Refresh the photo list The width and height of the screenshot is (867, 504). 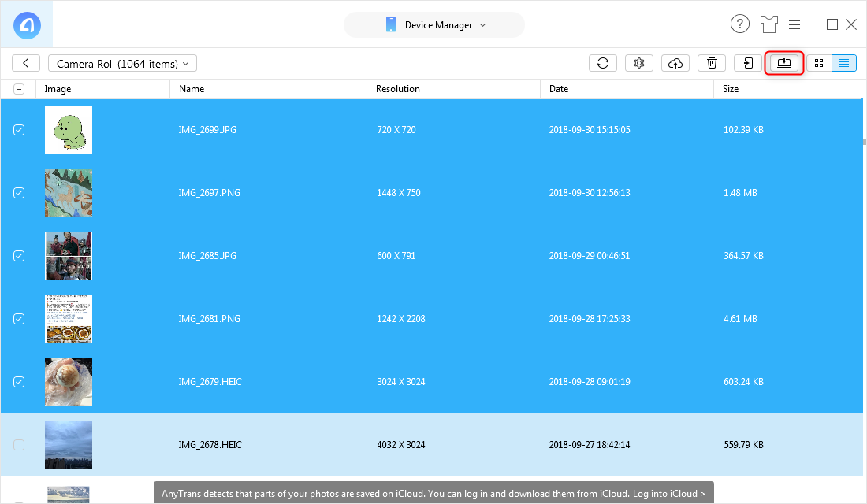pos(603,62)
